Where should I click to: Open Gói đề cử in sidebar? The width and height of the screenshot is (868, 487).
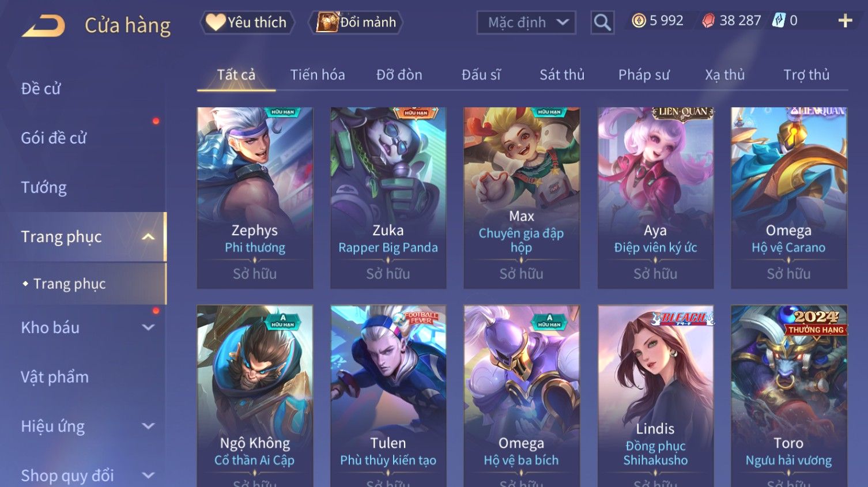click(54, 138)
